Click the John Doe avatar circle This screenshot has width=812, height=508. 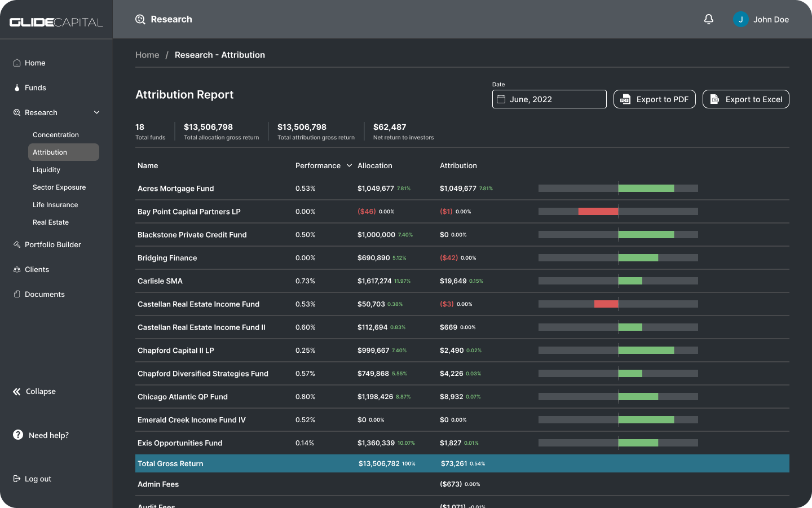click(740, 19)
